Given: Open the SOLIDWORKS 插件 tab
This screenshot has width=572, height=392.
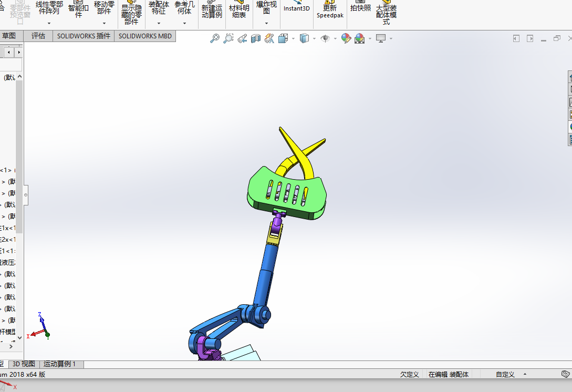Looking at the screenshot, I should 84,36.
